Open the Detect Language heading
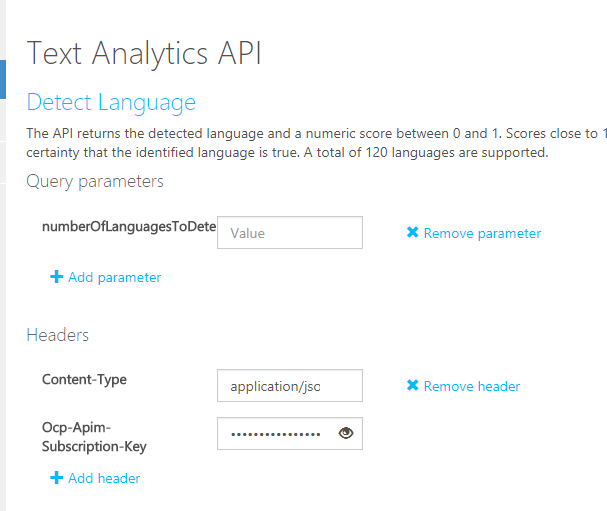This screenshot has height=511, width=607. coord(111,102)
